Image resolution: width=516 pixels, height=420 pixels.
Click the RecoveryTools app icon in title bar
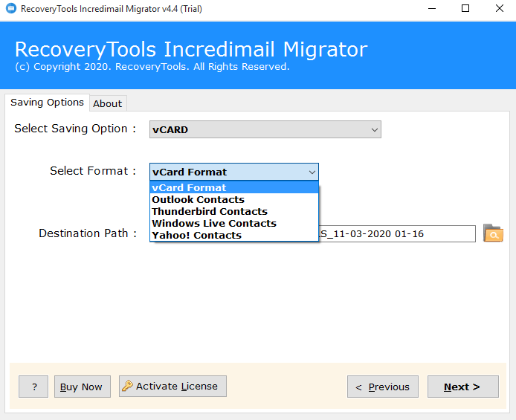(10, 9)
